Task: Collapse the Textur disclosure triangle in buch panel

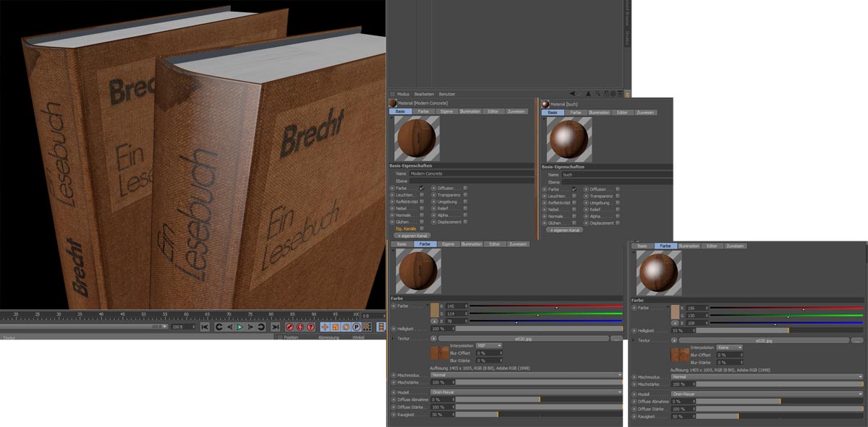Action: click(x=633, y=340)
